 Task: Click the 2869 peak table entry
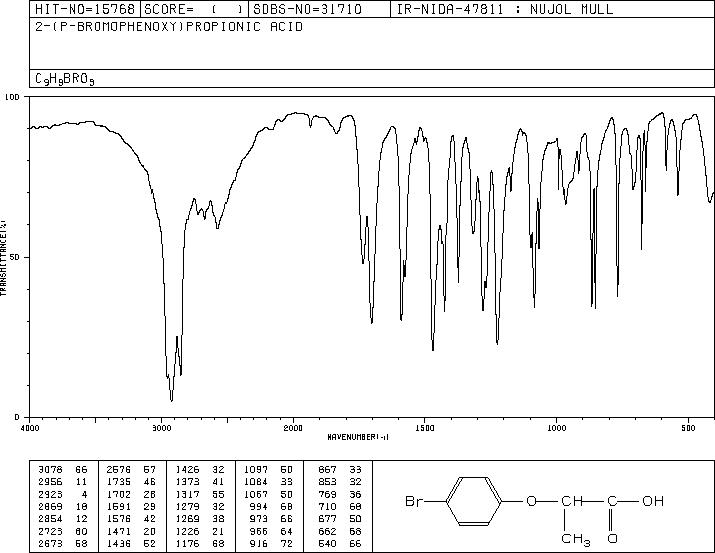click(x=51, y=506)
